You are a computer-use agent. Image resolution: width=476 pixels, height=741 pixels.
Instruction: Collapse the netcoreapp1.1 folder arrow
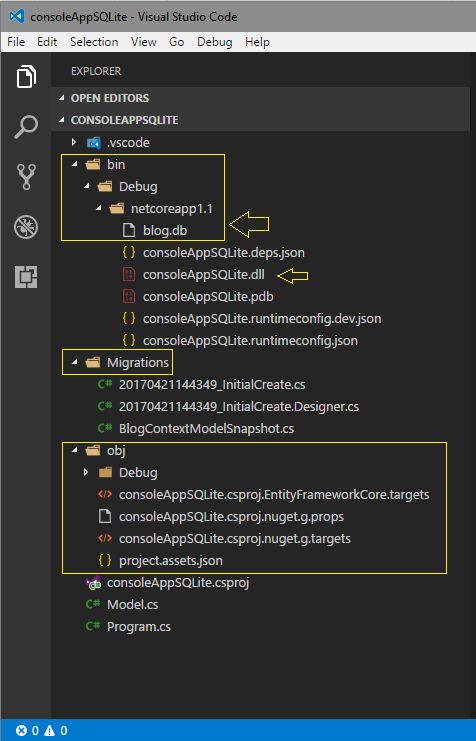click(98, 208)
